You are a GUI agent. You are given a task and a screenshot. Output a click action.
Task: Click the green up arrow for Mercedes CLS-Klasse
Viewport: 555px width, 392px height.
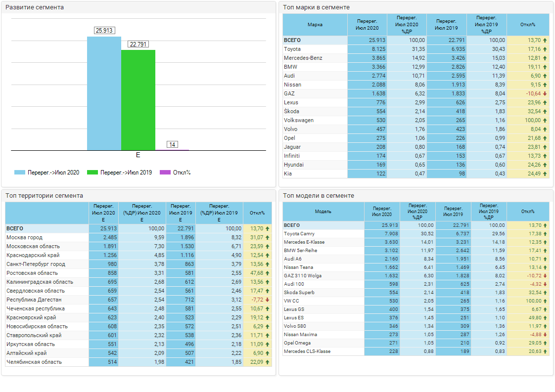pos(545,351)
